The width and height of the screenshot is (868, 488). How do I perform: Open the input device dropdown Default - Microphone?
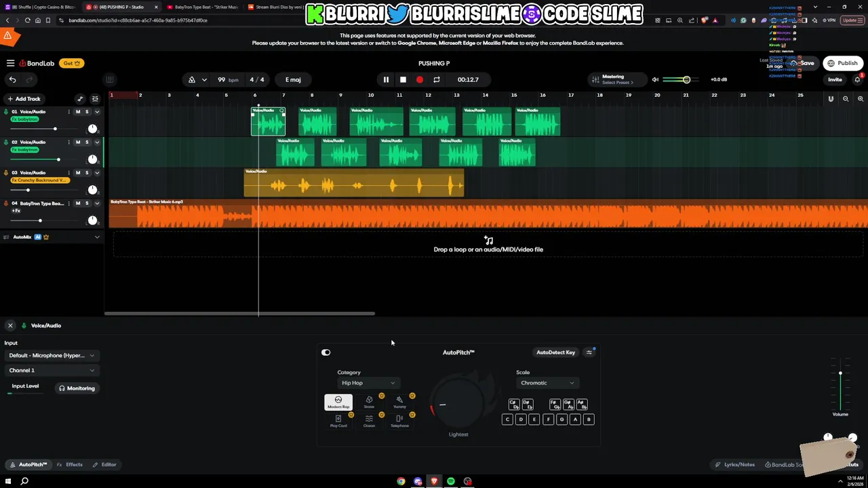(x=52, y=355)
